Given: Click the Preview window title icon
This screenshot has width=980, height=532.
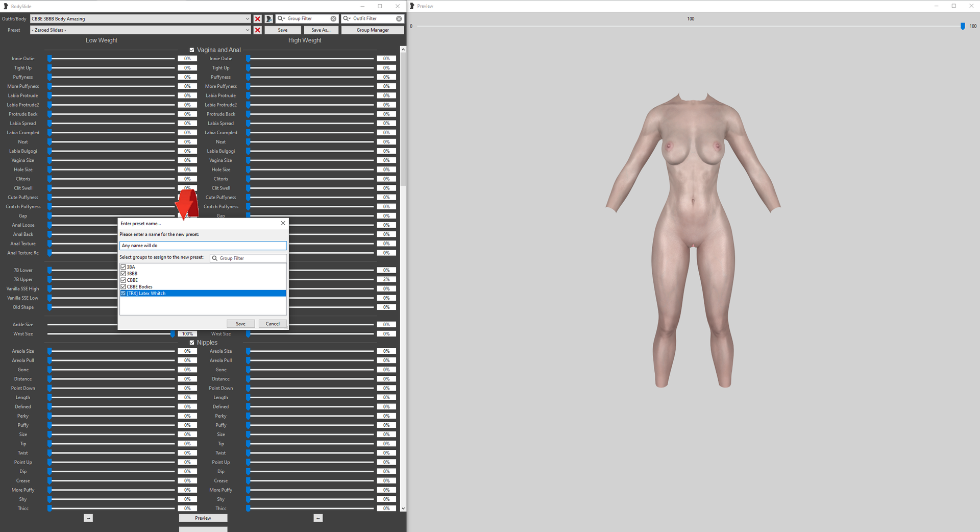Looking at the screenshot, I should [412, 6].
